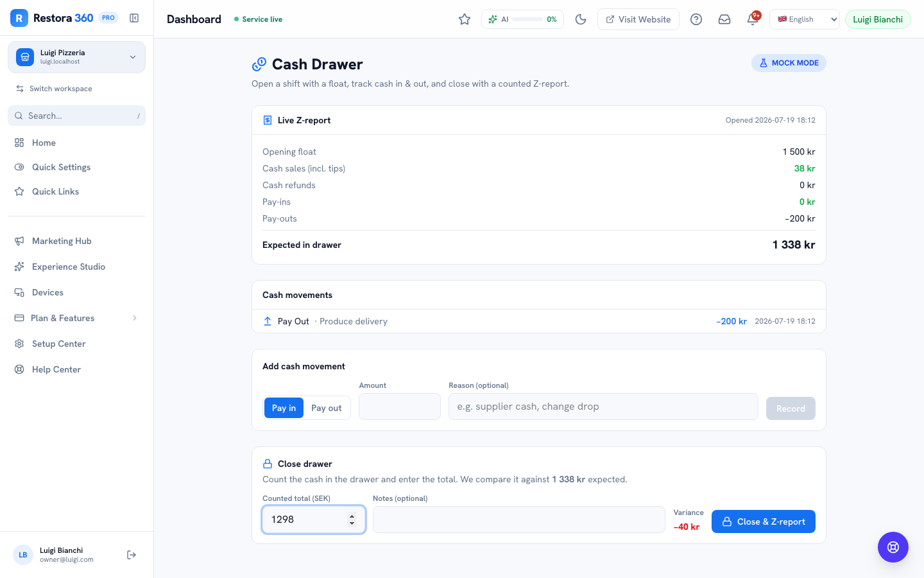
Task: Click the Luigi Bianchi profile button in header
Action: 878,19
